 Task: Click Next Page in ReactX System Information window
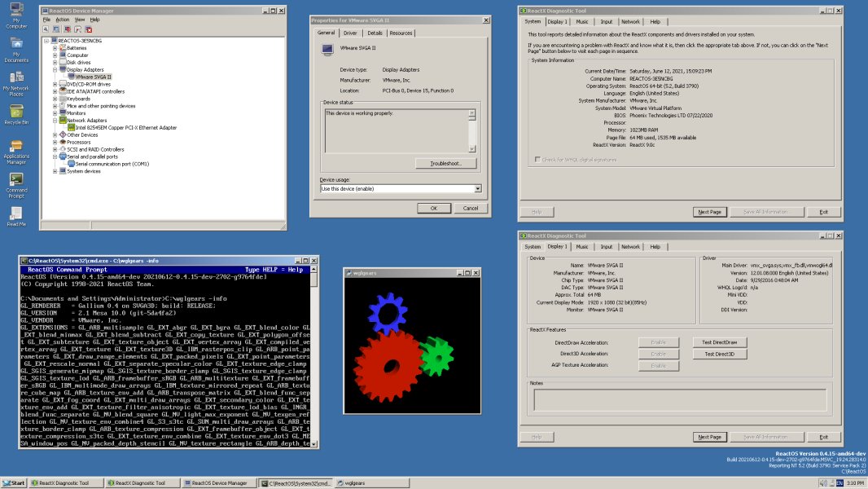710,212
